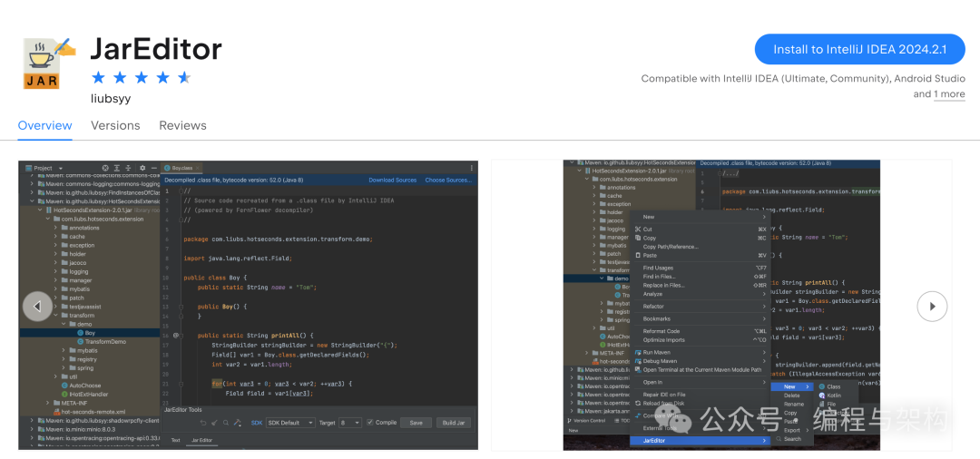
Task: Expand the logging folder in the Boy.class screenshot
Action: 55,271
